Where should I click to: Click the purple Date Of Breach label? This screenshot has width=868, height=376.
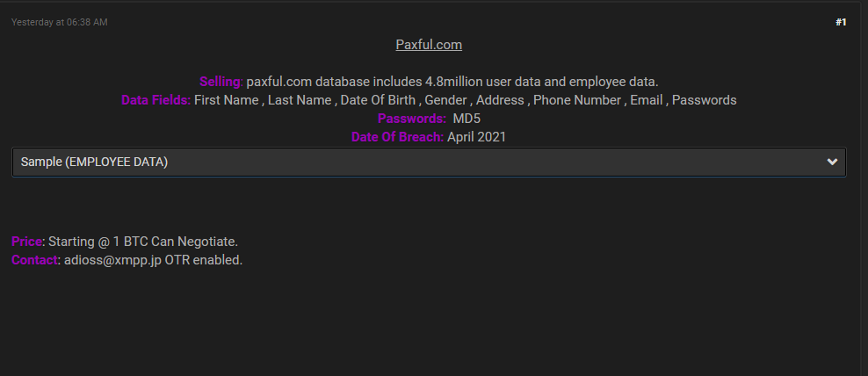(397, 137)
